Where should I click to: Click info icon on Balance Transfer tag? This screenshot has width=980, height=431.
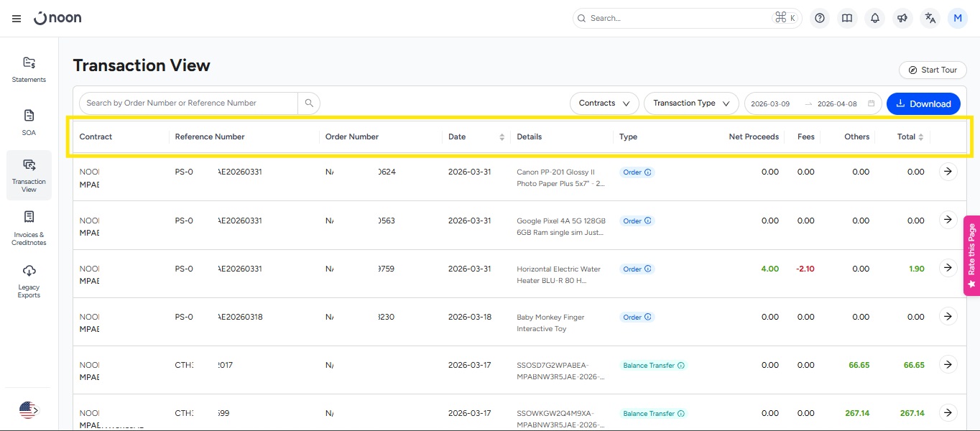pos(681,366)
